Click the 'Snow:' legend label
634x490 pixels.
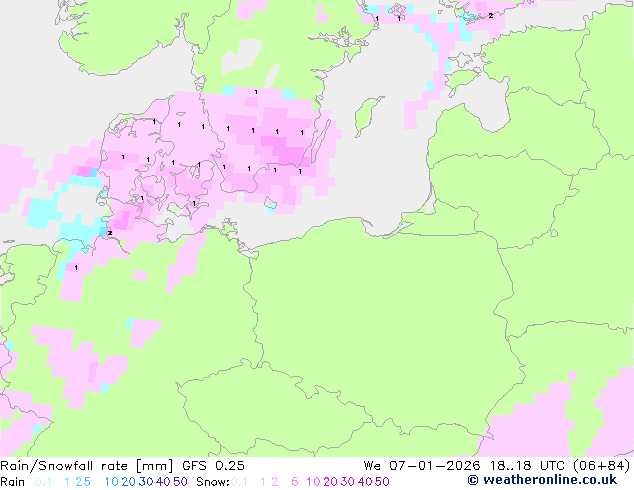pyautogui.click(x=213, y=482)
